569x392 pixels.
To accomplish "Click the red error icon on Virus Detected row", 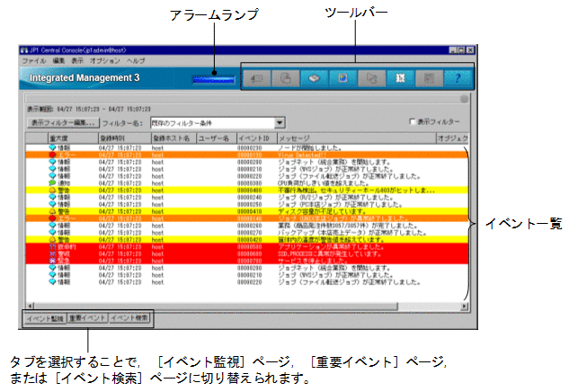I will [53, 155].
